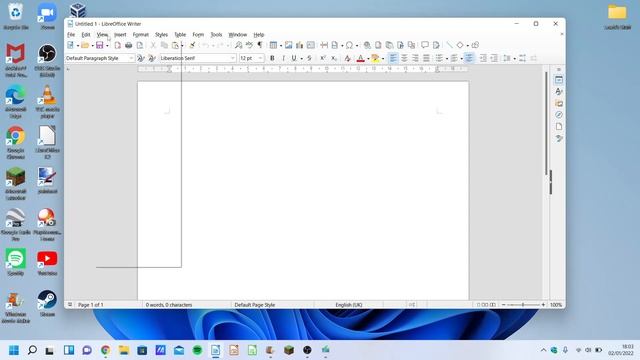
Task: Click the Undo arrow icon
Action: pos(206,45)
